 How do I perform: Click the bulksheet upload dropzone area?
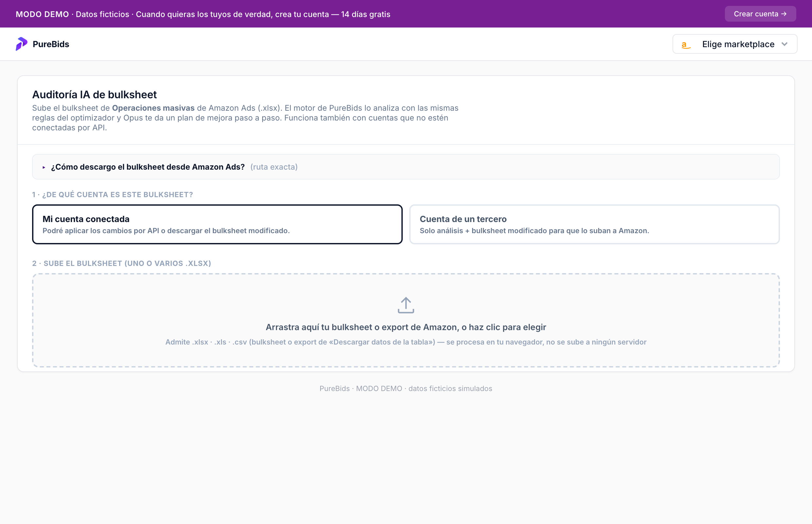[x=406, y=320]
